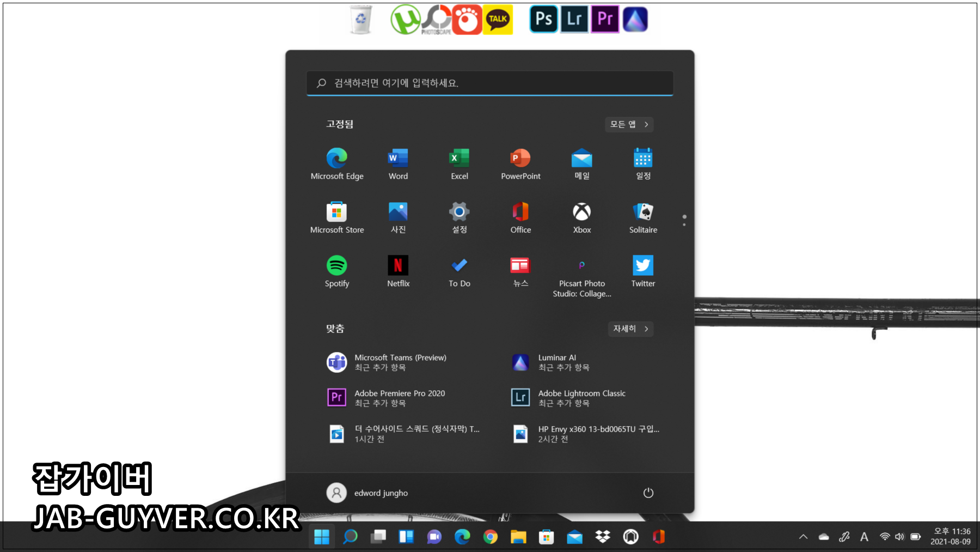Open Lightroom desktop shortcut
The image size is (980, 552).
tap(574, 19)
